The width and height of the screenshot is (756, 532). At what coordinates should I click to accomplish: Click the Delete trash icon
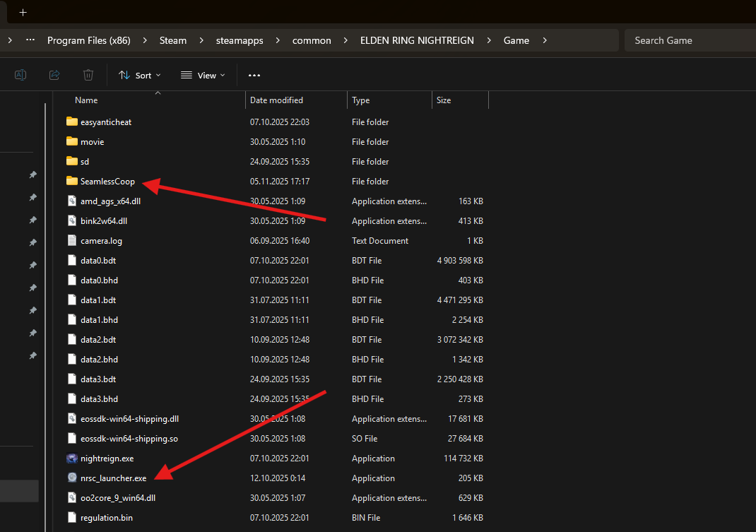[x=88, y=75]
